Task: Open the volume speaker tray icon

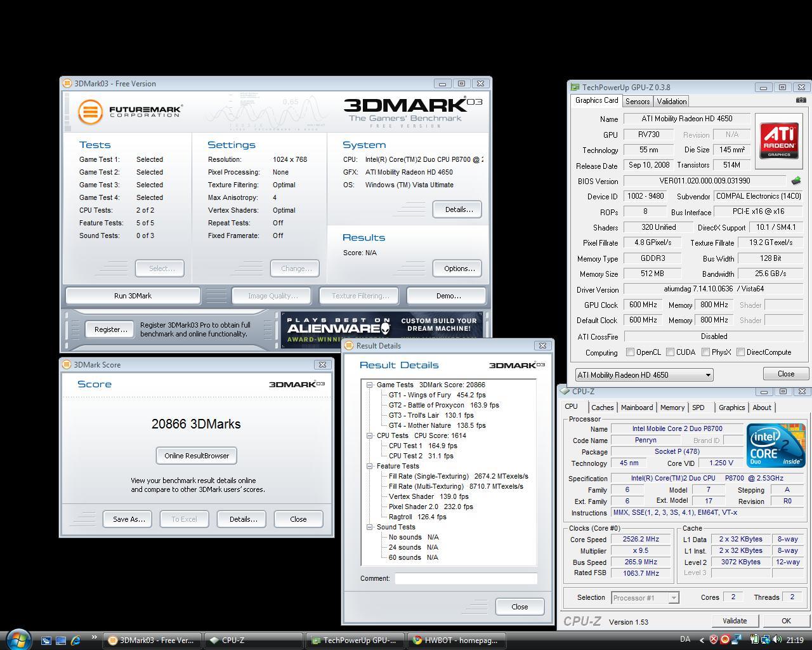Action: [x=778, y=640]
